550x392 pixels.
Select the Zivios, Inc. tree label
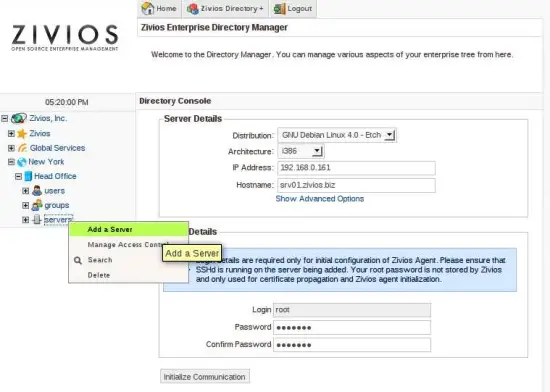[x=48, y=119]
